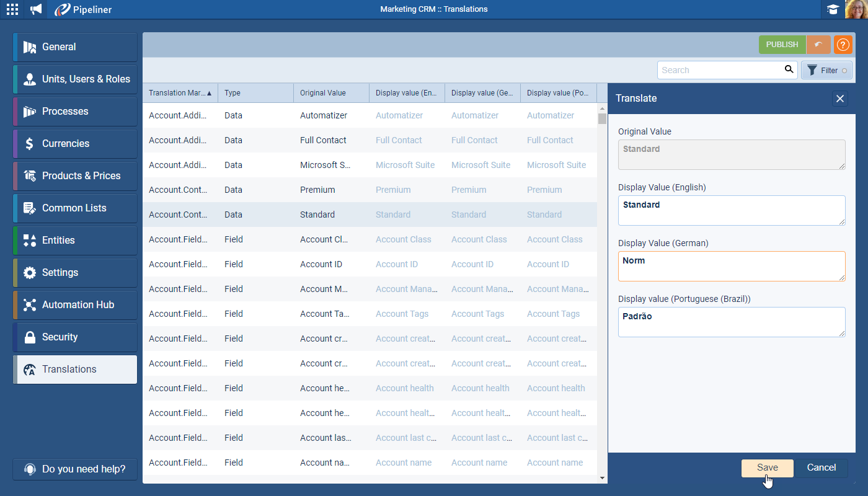Viewport: 868px width, 496px height.
Task: Toggle the Filter button
Action: tap(826, 70)
